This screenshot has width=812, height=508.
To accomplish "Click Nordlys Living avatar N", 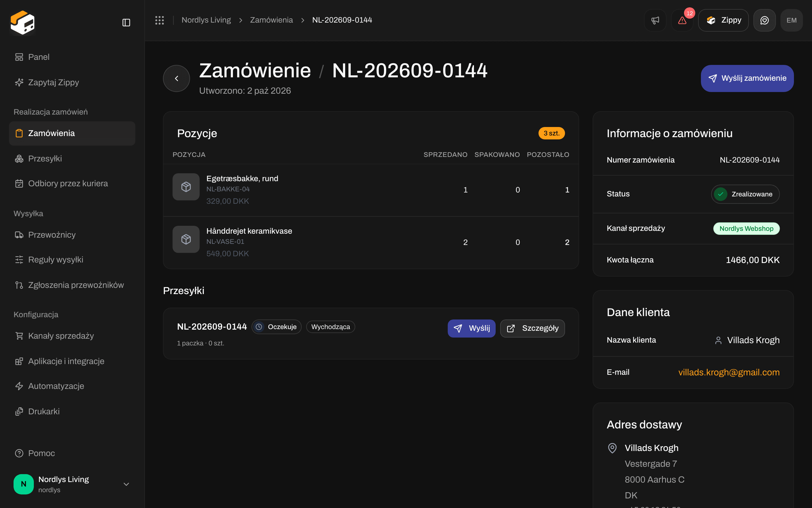I will coord(23,484).
